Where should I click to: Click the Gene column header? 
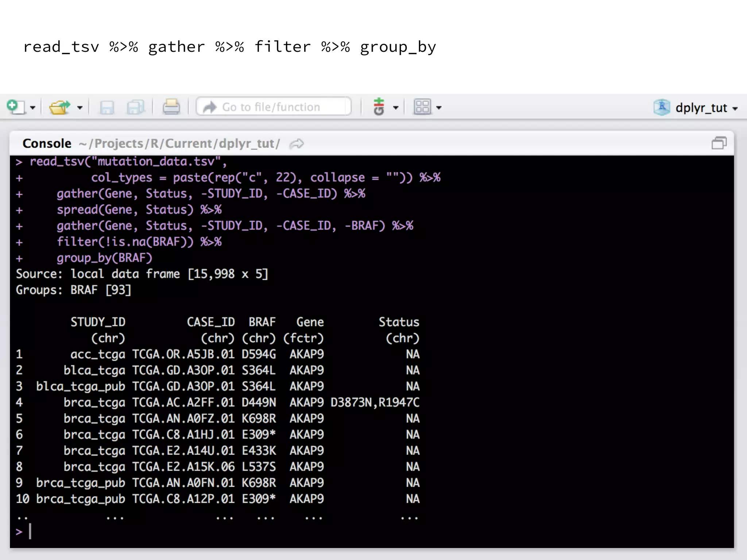(x=310, y=322)
